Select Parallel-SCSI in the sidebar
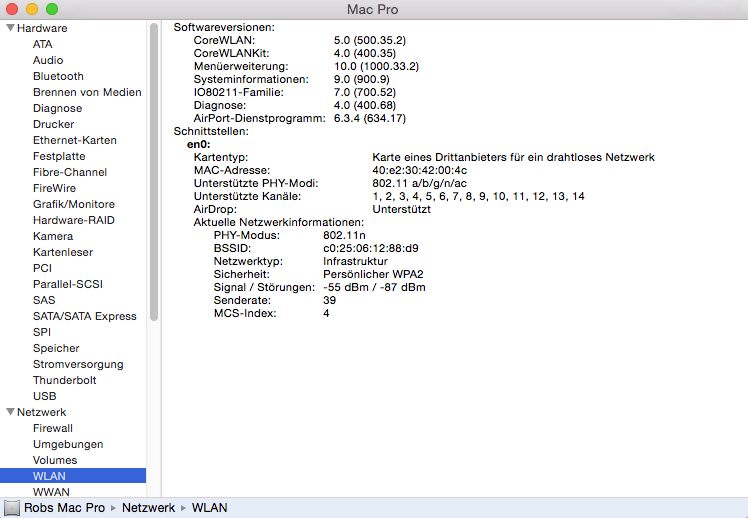 click(x=68, y=284)
